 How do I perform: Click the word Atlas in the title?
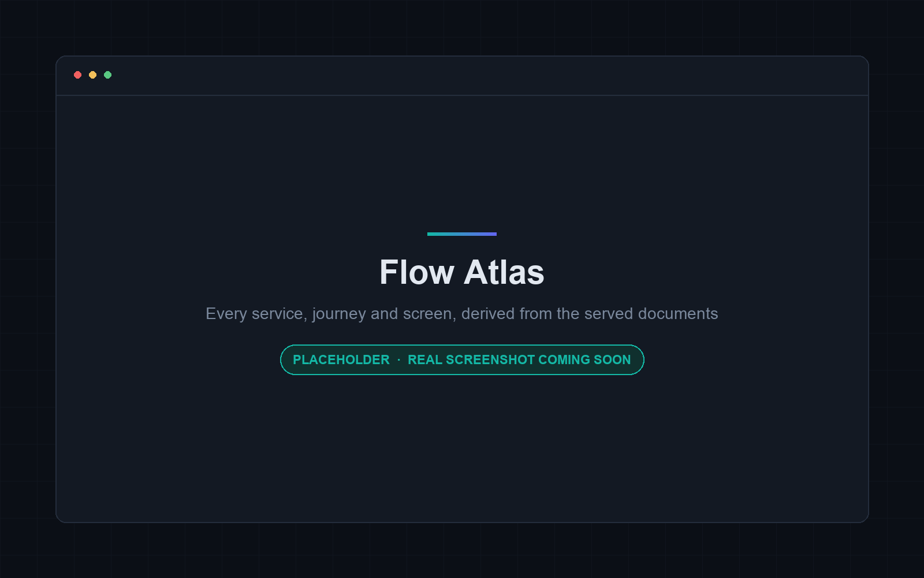coord(504,272)
